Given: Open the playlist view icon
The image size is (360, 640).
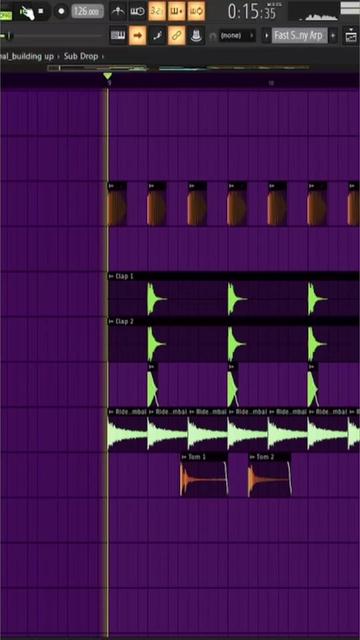Looking at the screenshot, I should pos(351,36).
